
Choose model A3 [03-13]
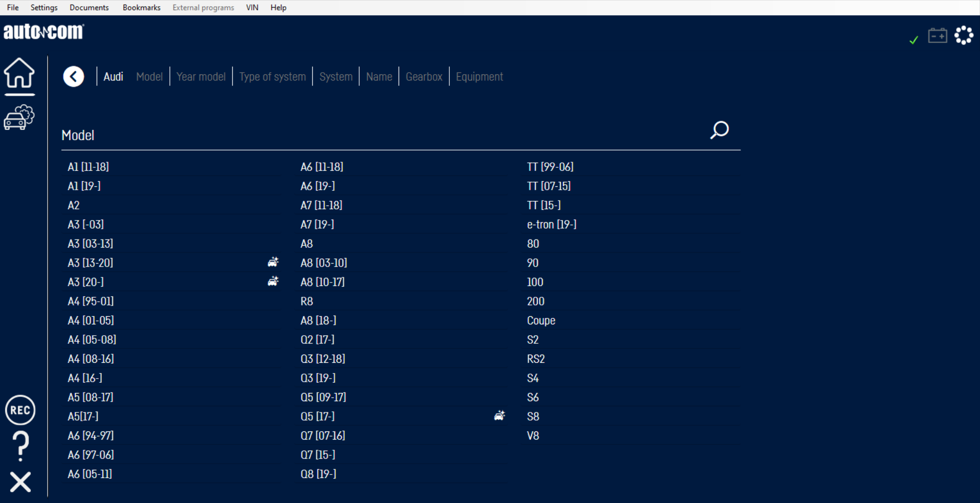(91, 244)
